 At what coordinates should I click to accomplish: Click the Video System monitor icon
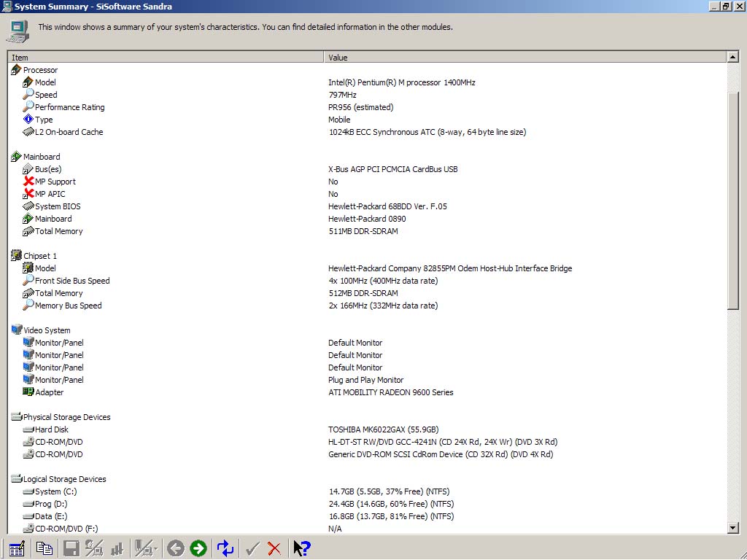point(16,330)
